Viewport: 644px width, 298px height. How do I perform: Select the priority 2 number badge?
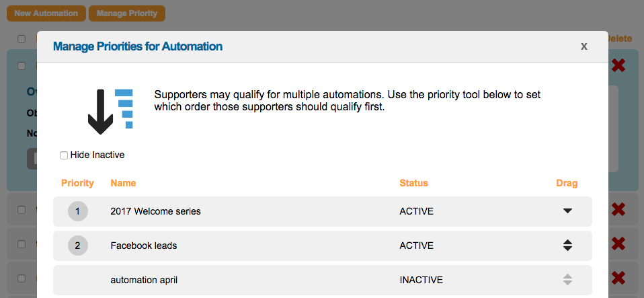(77, 246)
